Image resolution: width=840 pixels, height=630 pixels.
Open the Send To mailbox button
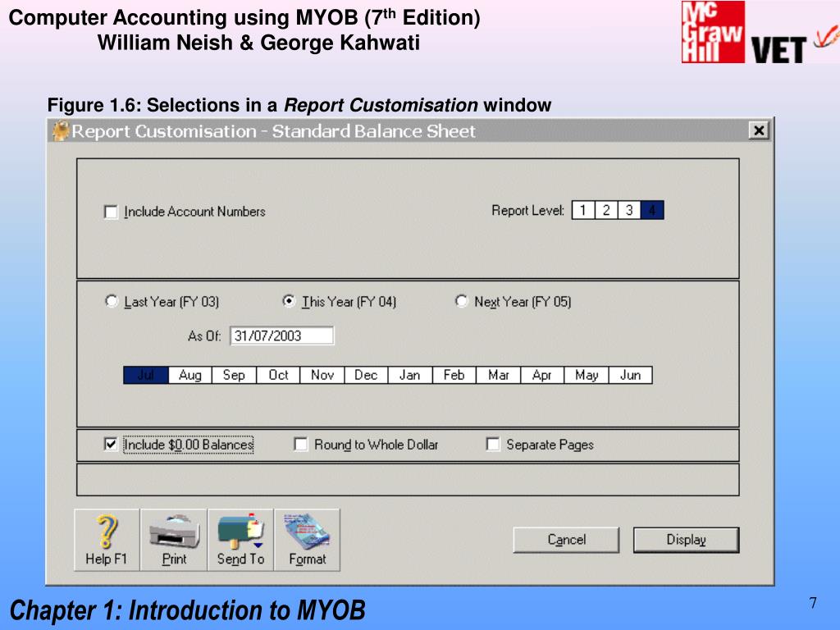240,540
